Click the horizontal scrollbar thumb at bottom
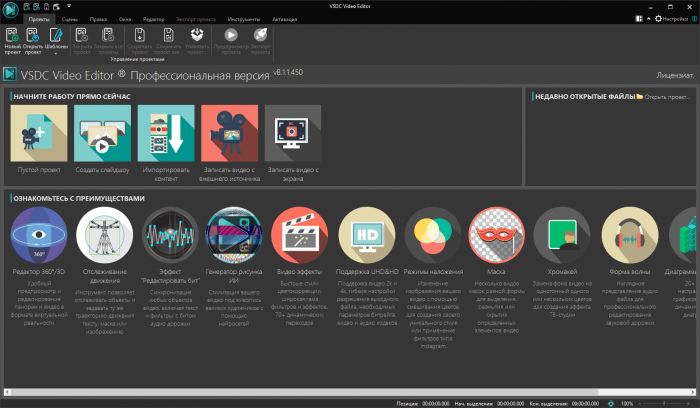The image size is (700, 408). click(x=304, y=392)
